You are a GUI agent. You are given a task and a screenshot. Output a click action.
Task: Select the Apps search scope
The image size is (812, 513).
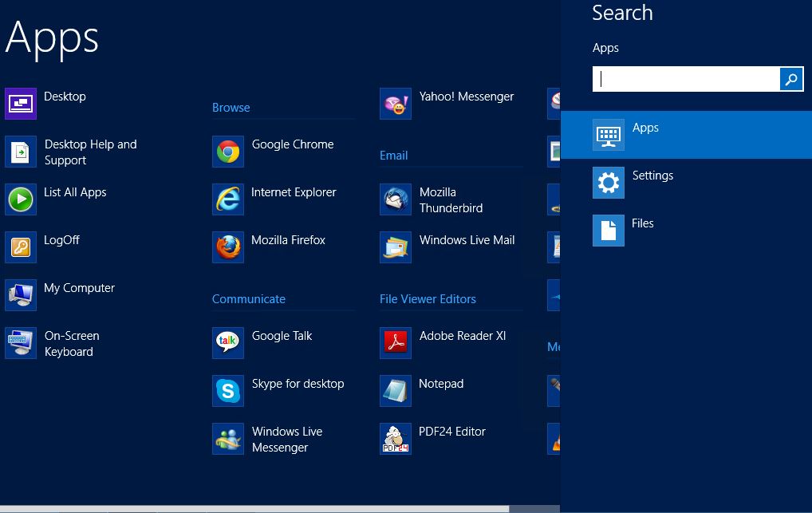pos(686,135)
